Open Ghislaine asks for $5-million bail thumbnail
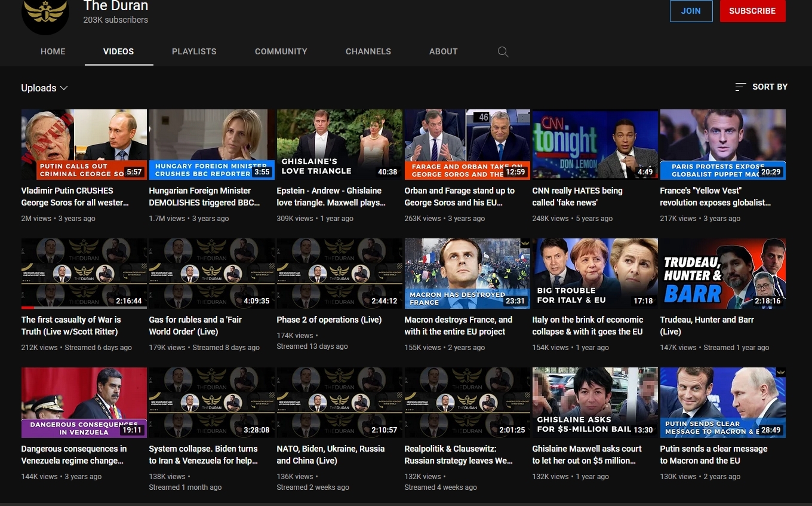Screen dimensions: 812x506 595,403
